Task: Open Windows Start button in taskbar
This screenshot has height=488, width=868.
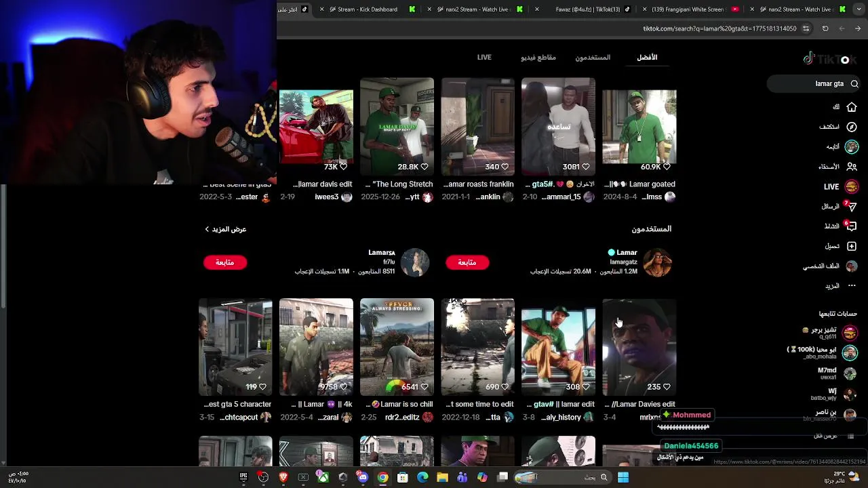Action: tap(623, 477)
